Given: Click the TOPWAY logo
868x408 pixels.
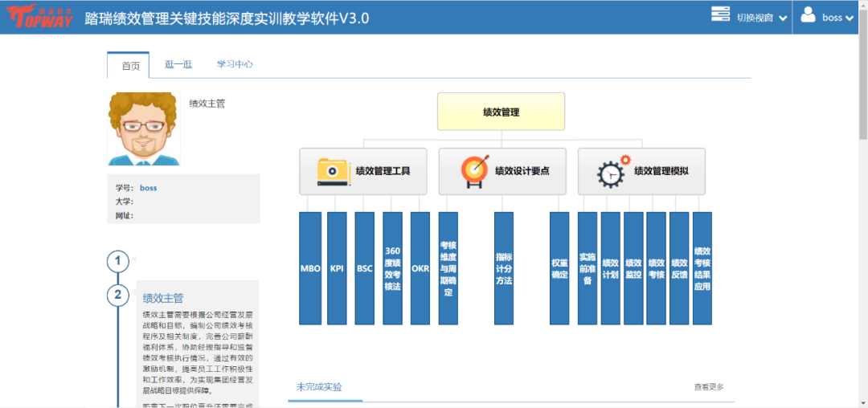Looking at the screenshot, I should click(38, 17).
